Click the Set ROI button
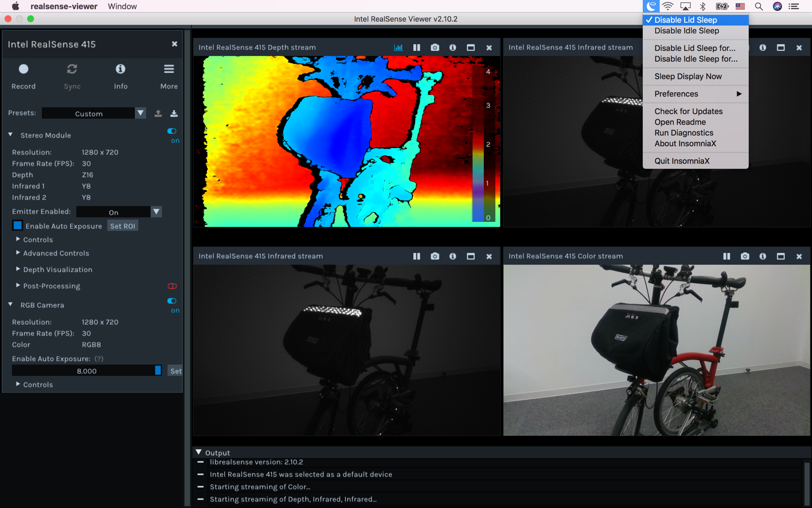Viewport: 812px width, 508px height. 122,226
